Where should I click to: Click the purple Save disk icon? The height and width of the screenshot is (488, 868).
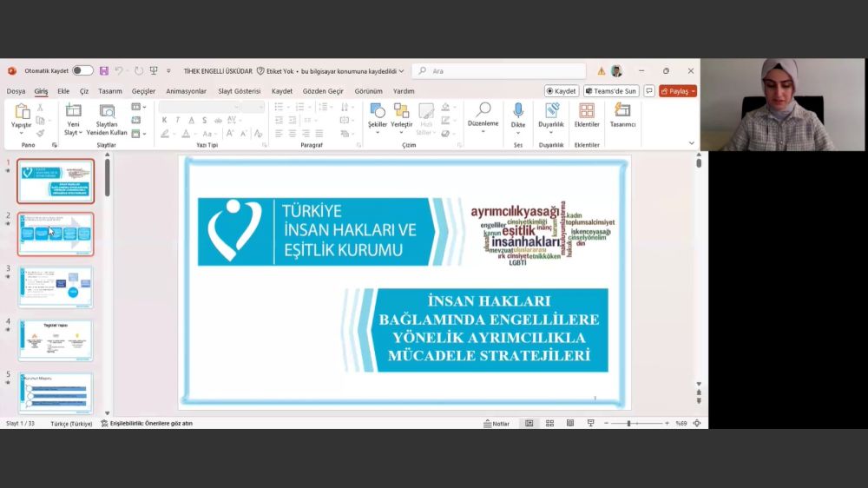(x=103, y=71)
